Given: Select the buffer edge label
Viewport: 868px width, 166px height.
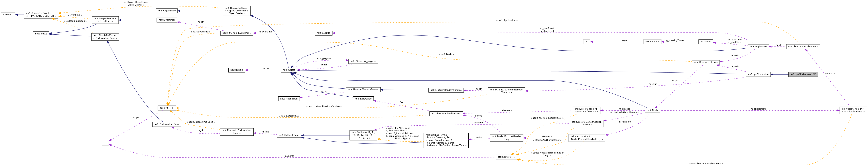Looking at the screenshot, I should coord(324,65).
